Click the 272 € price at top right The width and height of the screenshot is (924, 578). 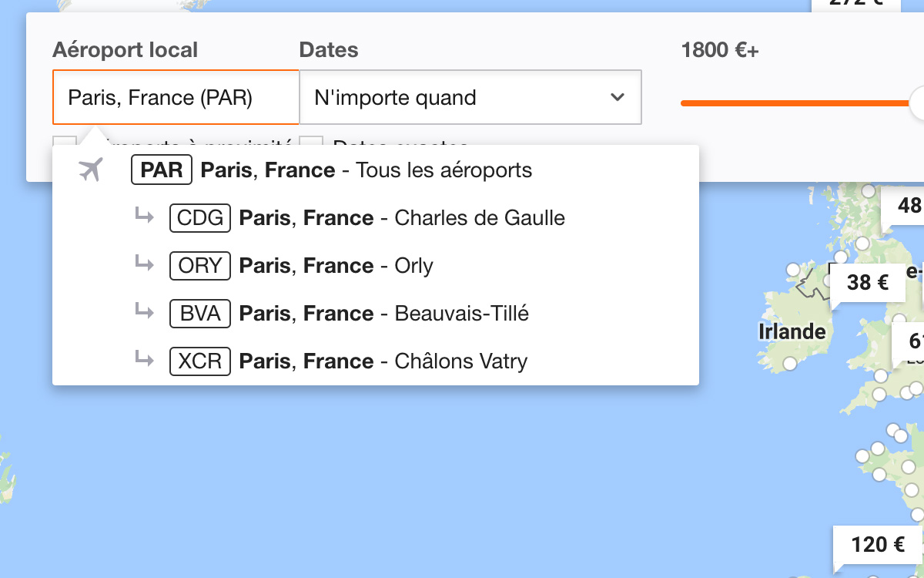855,5
